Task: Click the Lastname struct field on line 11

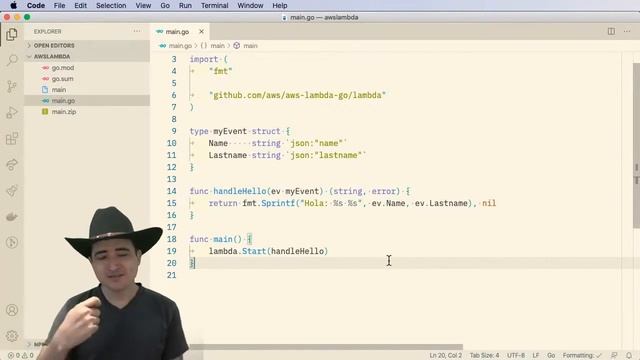Action: [227, 155]
